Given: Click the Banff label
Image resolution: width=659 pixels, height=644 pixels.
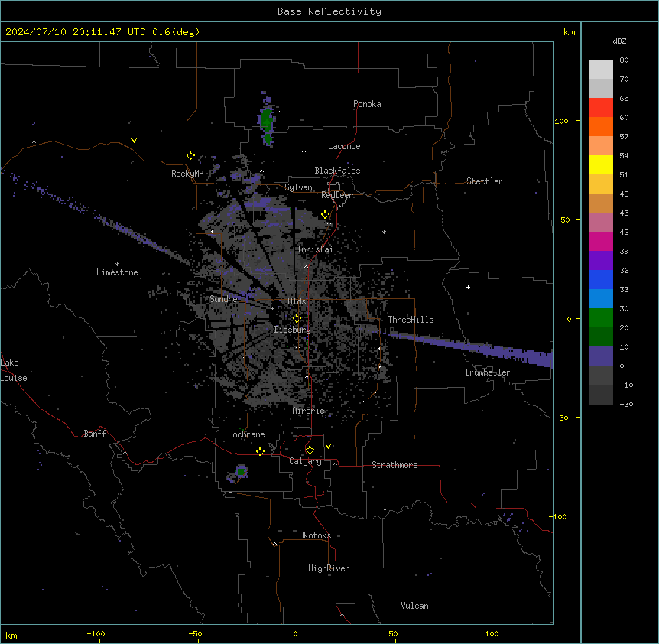Looking at the screenshot, I should click(x=95, y=434).
